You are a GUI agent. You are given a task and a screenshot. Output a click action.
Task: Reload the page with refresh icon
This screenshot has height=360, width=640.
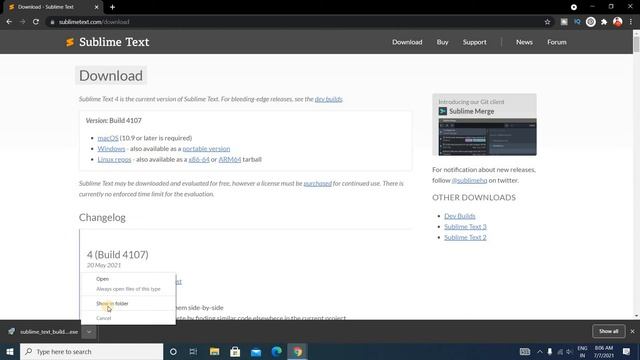[36, 22]
